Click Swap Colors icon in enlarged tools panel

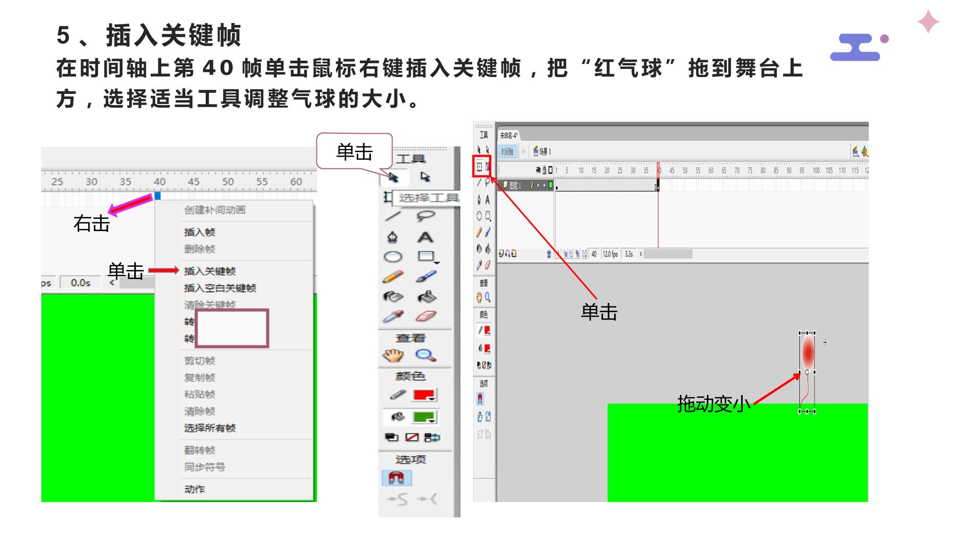[432, 437]
